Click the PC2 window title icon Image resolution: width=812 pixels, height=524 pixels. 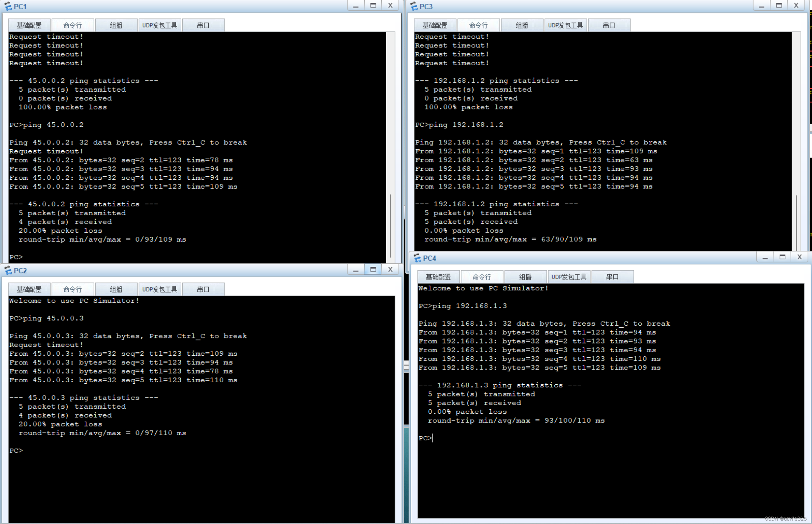click(x=8, y=270)
